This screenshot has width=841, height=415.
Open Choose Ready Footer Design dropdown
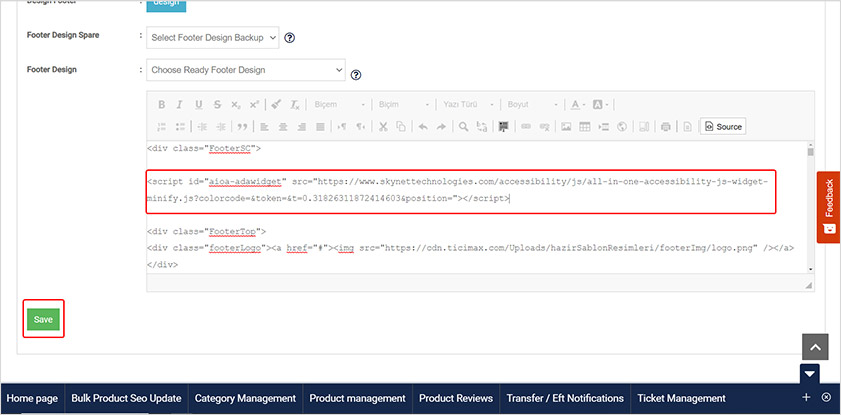tap(246, 70)
